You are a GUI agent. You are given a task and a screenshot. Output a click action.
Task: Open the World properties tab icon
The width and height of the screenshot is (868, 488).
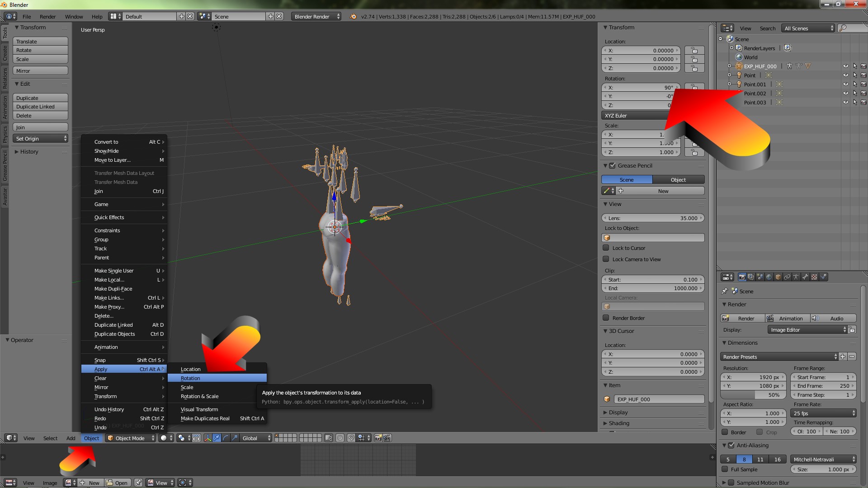click(x=769, y=277)
